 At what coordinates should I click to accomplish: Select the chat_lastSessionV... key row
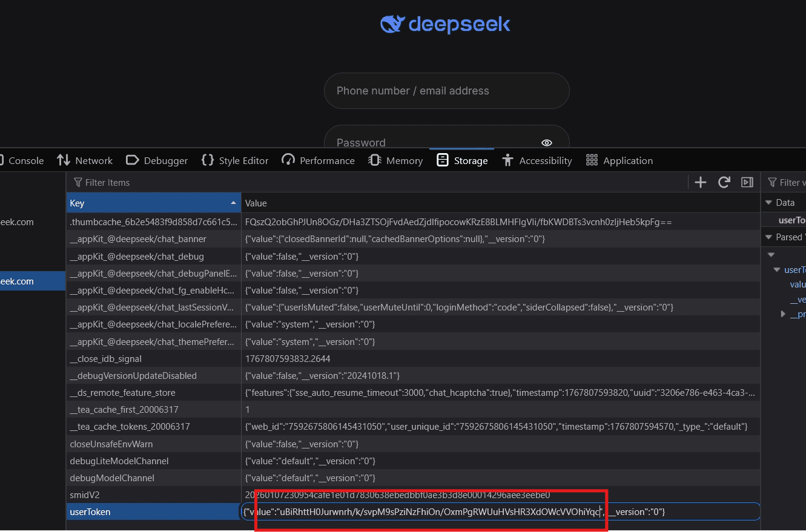coord(154,307)
